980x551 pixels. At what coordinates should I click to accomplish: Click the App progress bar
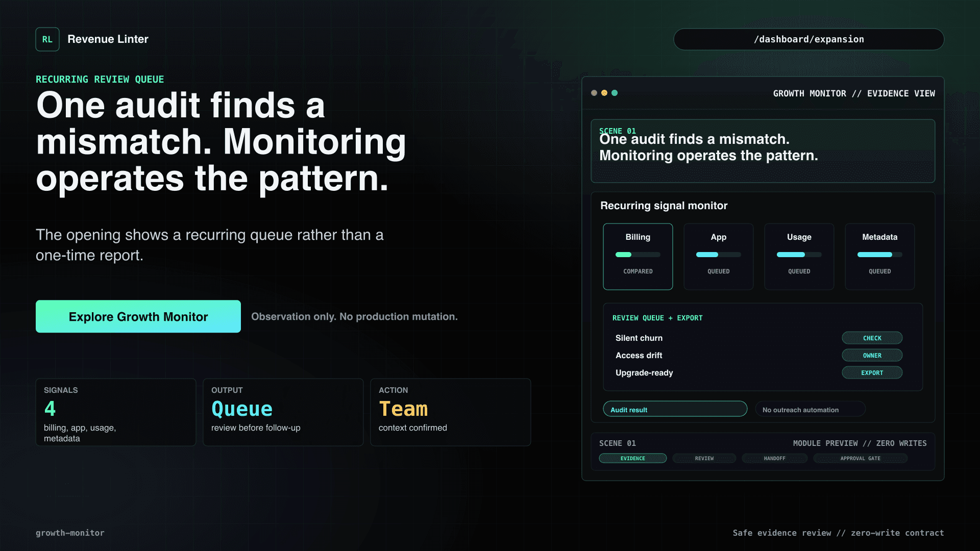tap(719, 255)
